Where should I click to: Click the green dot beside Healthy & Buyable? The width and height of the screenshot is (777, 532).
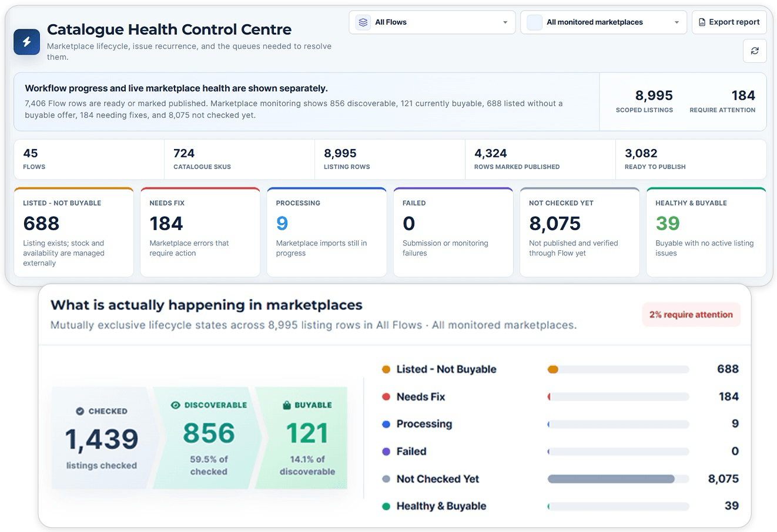click(386, 506)
